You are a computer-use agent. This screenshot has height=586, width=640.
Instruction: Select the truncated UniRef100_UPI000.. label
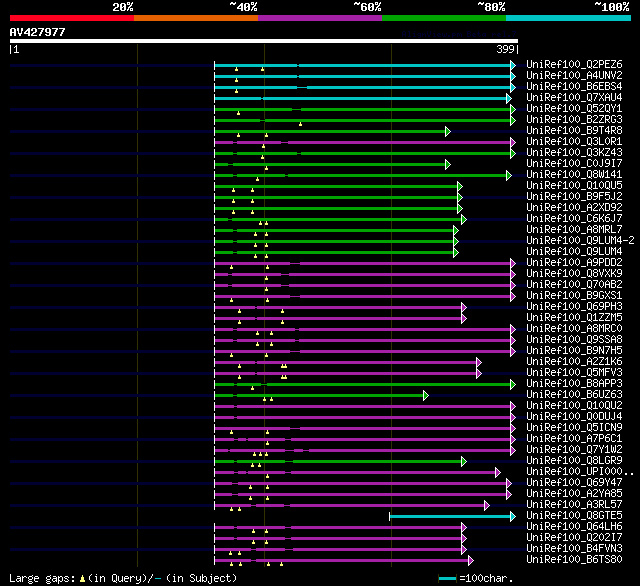tap(580, 472)
